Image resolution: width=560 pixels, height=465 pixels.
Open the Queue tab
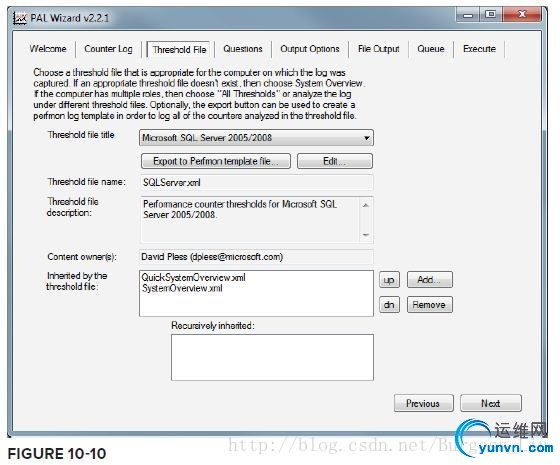431,49
